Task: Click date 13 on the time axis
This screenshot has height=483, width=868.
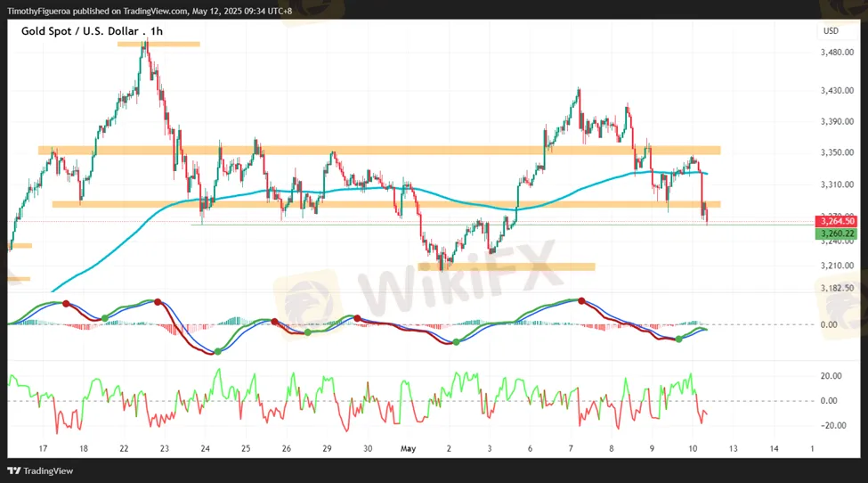Action: (733, 449)
